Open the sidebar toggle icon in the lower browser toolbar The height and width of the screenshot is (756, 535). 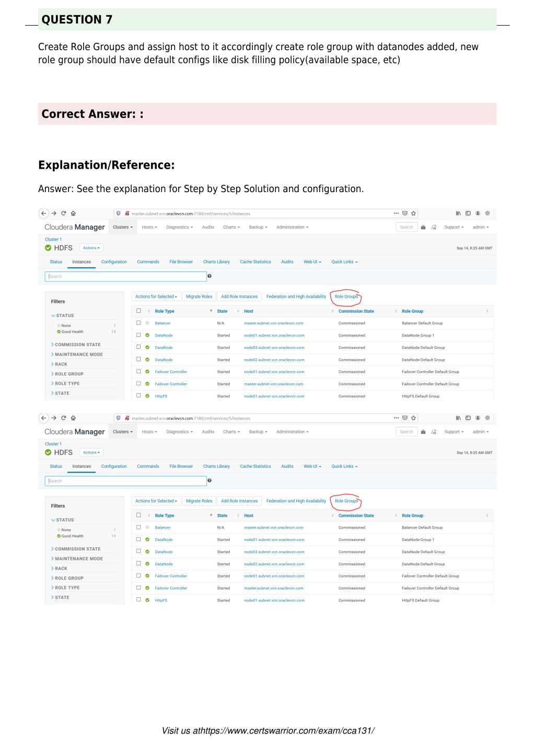468,418
